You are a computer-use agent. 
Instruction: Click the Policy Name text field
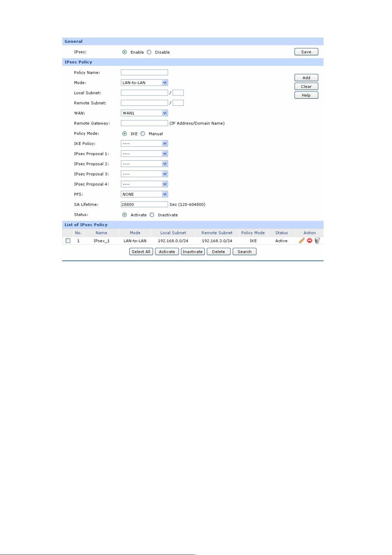click(x=144, y=72)
